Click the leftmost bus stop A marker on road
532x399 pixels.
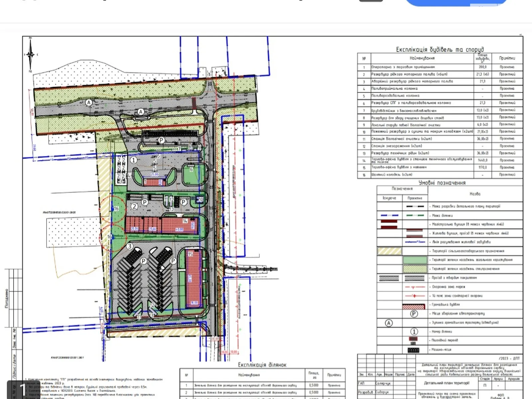tap(89, 102)
